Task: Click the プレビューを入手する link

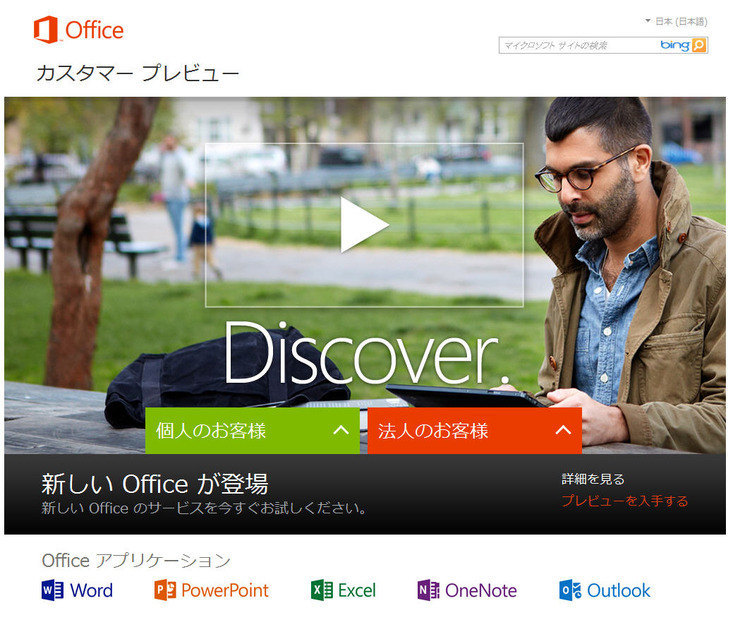Action: coord(625,501)
